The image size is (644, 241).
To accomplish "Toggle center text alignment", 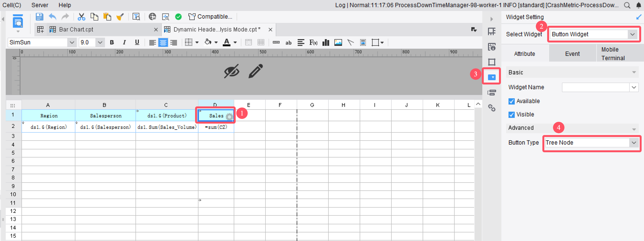I will tap(163, 43).
